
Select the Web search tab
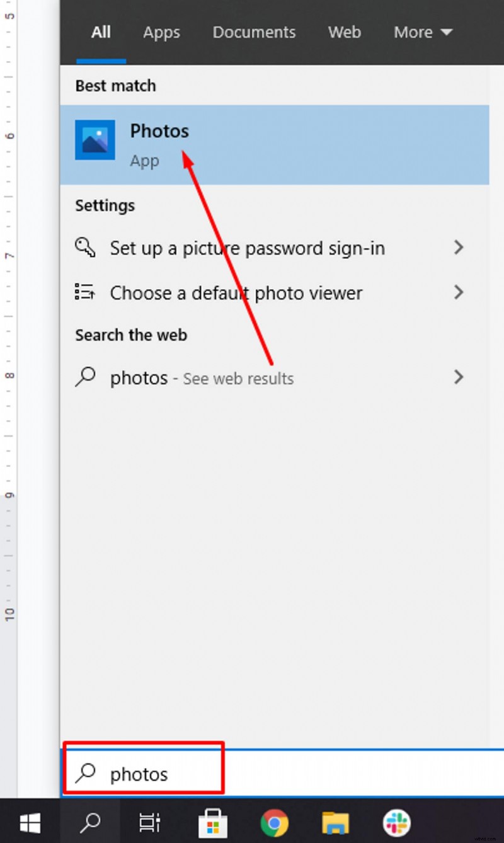(344, 32)
